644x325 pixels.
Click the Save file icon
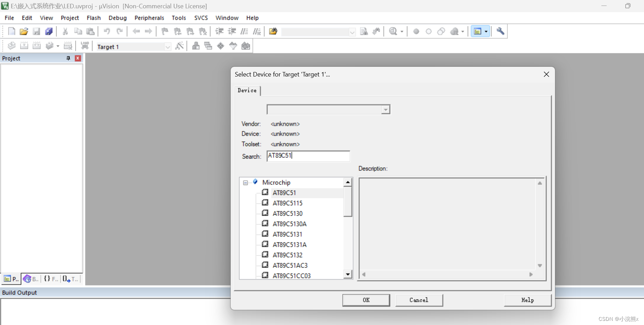tap(36, 31)
